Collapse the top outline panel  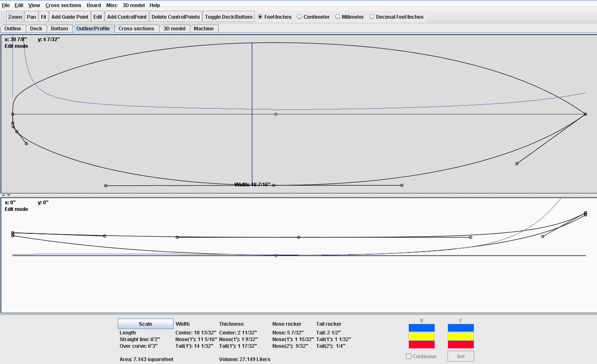(3, 194)
